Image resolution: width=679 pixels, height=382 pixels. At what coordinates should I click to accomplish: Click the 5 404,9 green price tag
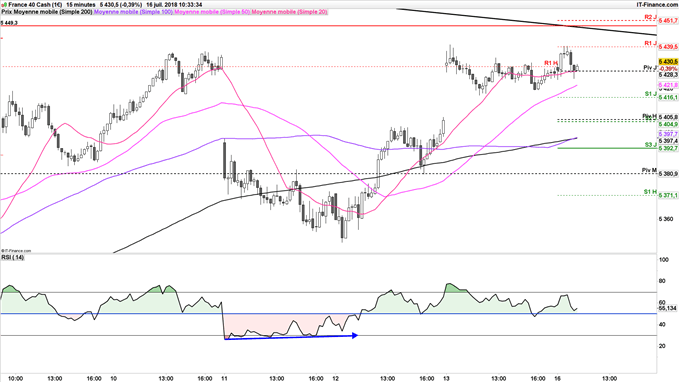pyautogui.click(x=668, y=124)
